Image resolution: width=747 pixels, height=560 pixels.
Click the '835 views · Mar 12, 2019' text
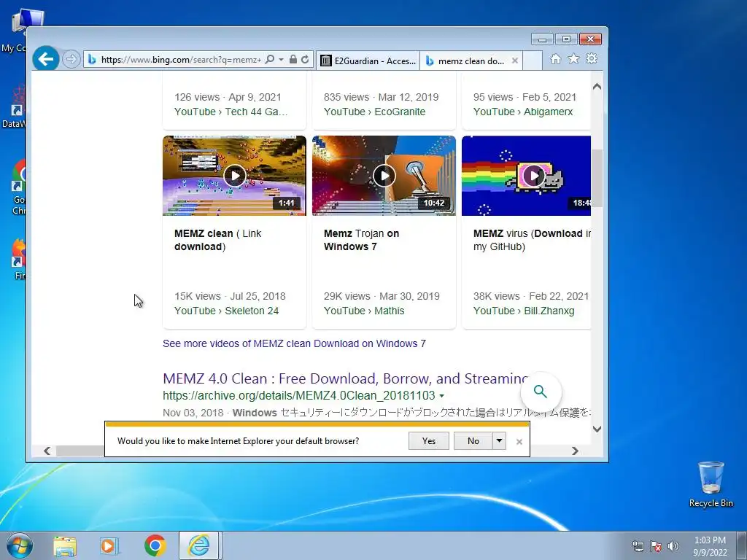381,97
